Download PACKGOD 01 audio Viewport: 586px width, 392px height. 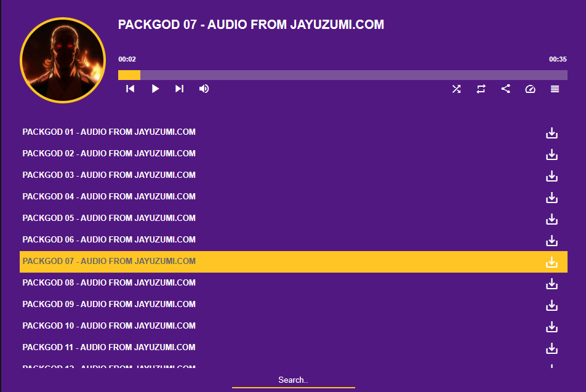pos(552,133)
